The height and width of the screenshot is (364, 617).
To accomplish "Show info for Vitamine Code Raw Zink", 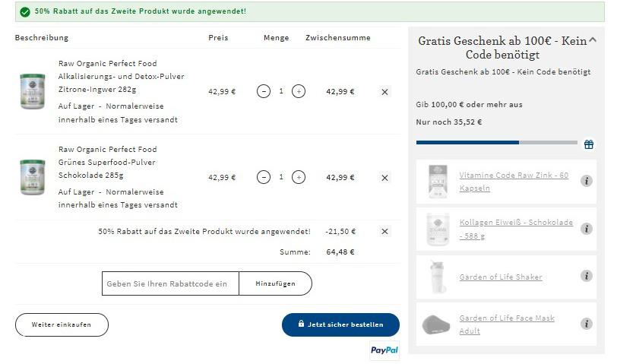I will pos(587,181).
